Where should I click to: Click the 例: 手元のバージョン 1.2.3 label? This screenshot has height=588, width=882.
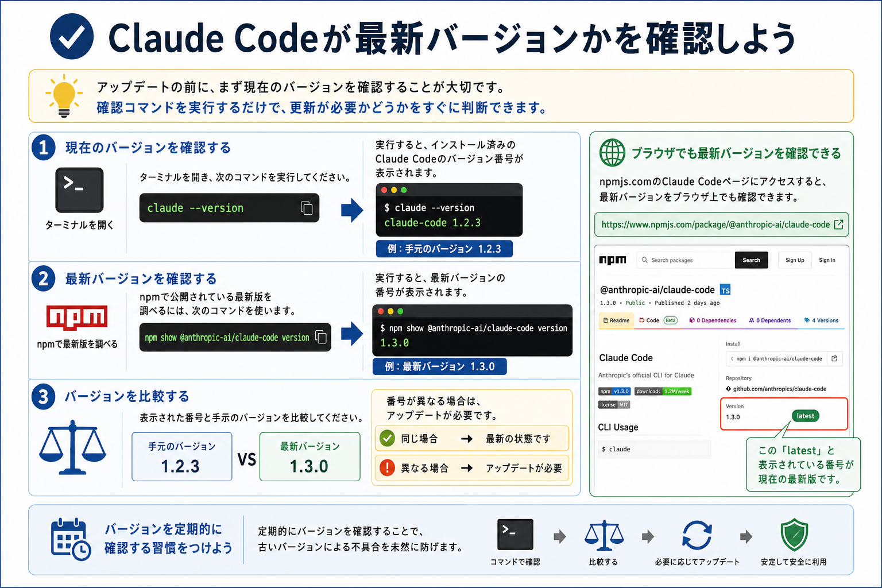pyautogui.click(x=444, y=249)
